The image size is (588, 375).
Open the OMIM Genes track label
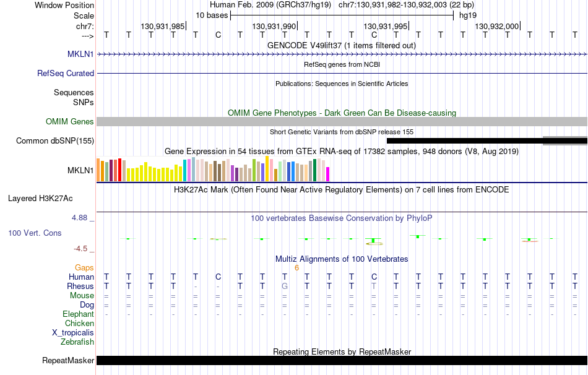click(x=70, y=121)
